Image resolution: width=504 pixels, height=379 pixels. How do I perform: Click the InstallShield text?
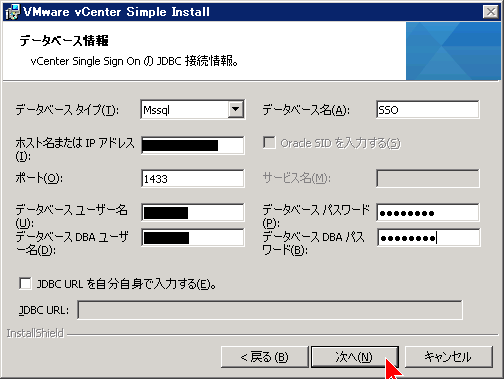(x=35, y=333)
